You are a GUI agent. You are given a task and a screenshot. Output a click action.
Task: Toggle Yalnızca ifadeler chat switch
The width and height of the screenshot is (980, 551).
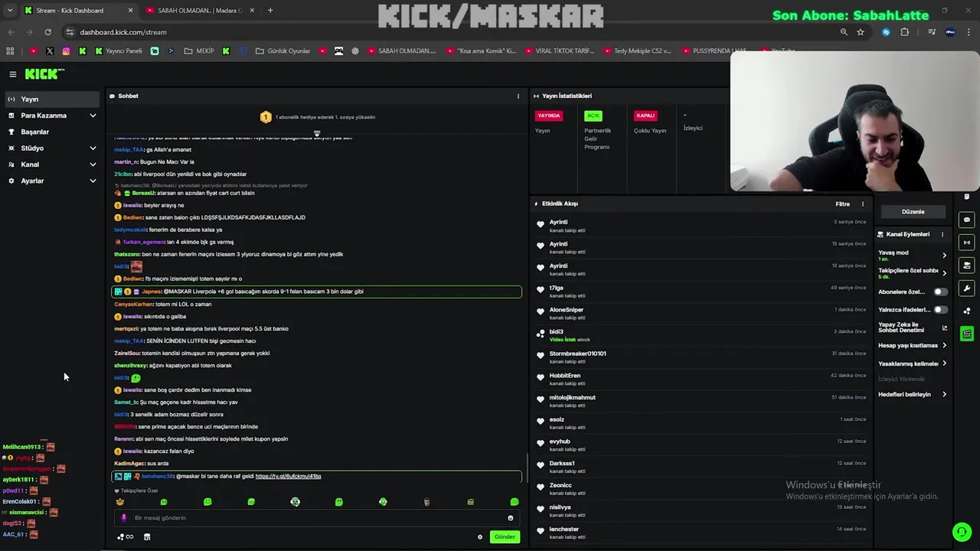(940, 310)
